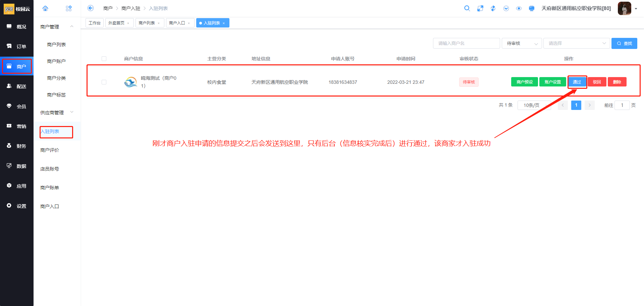Open 概况 overview in the left navigation
The width and height of the screenshot is (644, 306).
click(x=17, y=26)
